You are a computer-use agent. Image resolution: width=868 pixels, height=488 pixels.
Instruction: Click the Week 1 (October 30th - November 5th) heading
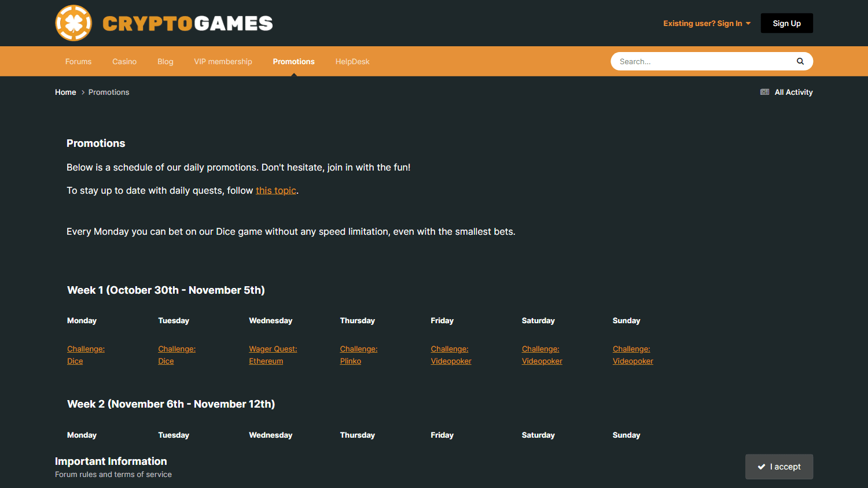tap(166, 290)
